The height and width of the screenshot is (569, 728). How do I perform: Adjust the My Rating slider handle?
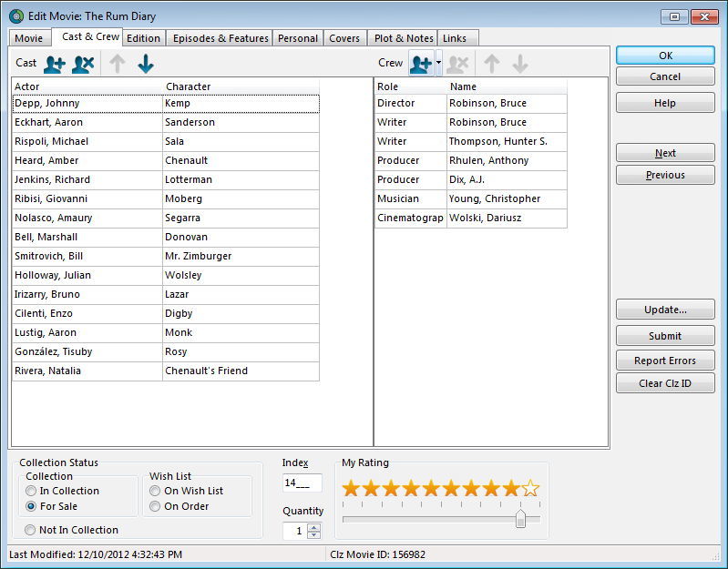pos(520,518)
